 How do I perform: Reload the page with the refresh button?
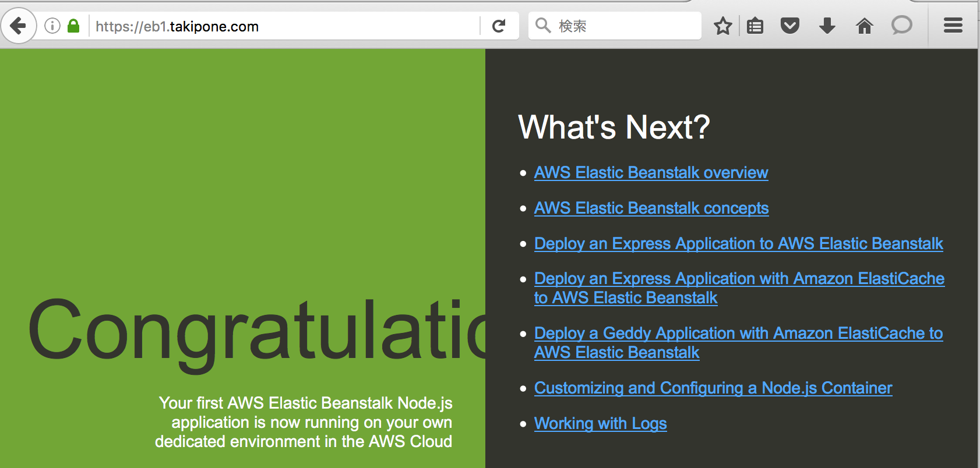click(499, 26)
